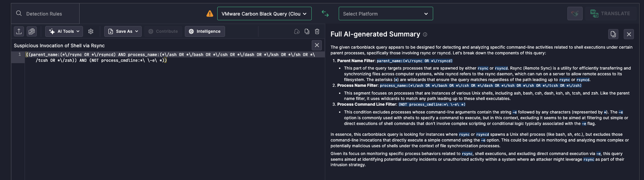Click the paste from clipboard icon

point(32,31)
